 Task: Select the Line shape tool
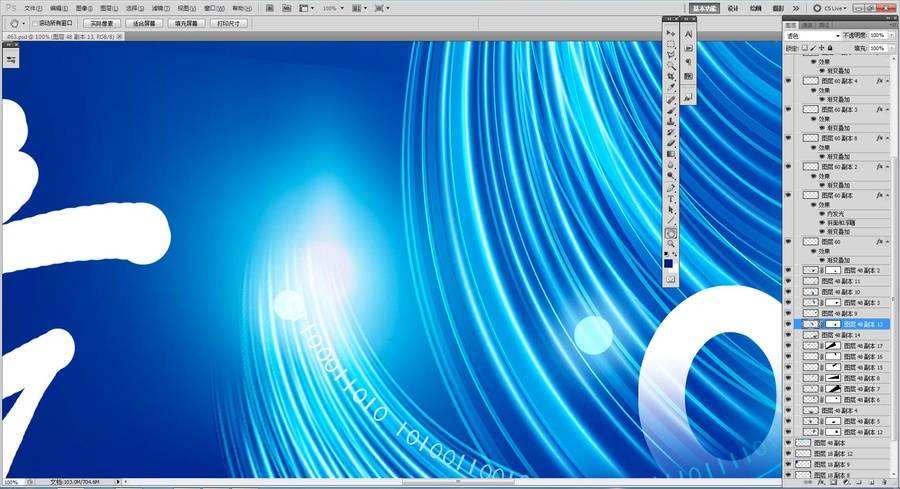click(x=670, y=221)
